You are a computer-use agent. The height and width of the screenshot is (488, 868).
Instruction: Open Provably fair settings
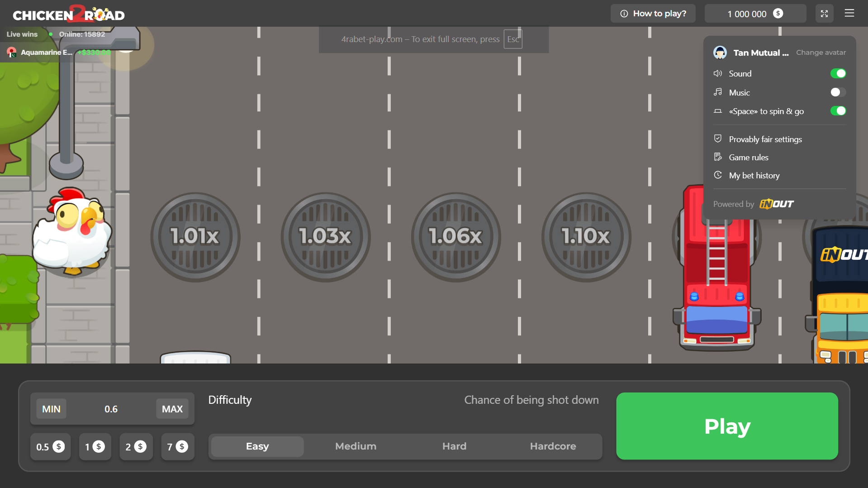click(x=765, y=139)
